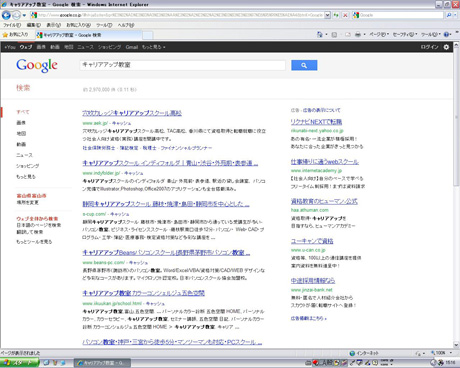Select すべて in the left sidebar
This screenshot has height=368, width=460.
23,112
